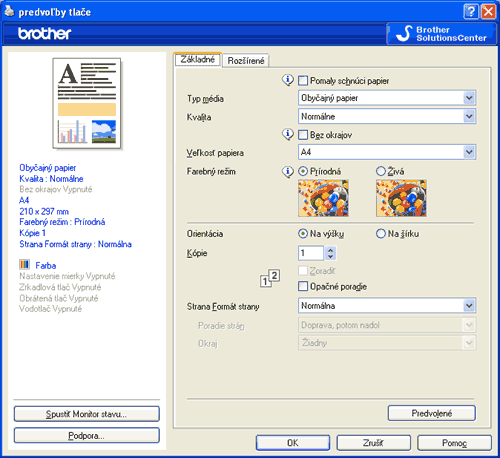Click info icon next to Bez okrajov

(x=288, y=134)
